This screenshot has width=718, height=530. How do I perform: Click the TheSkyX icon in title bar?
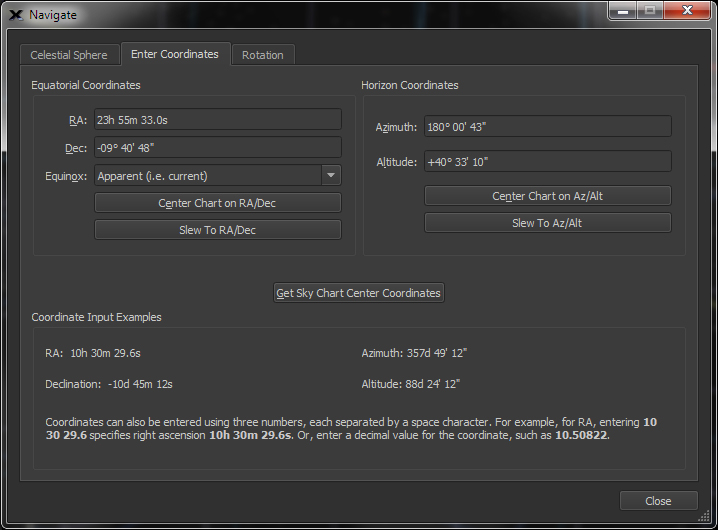tap(16, 15)
